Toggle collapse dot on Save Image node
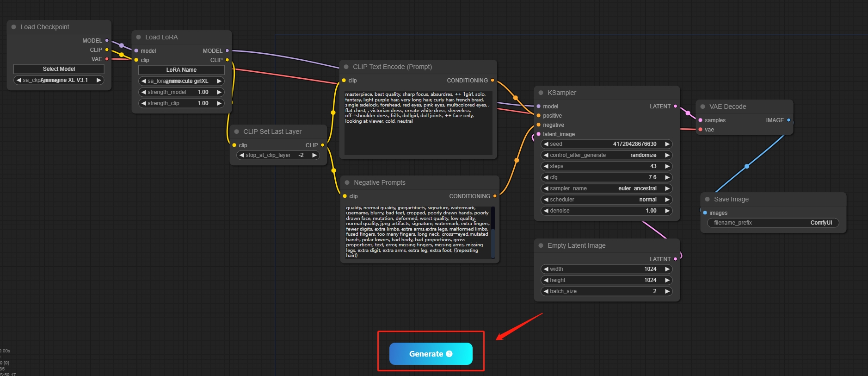Screen dimensions: 868x376 point(707,199)
